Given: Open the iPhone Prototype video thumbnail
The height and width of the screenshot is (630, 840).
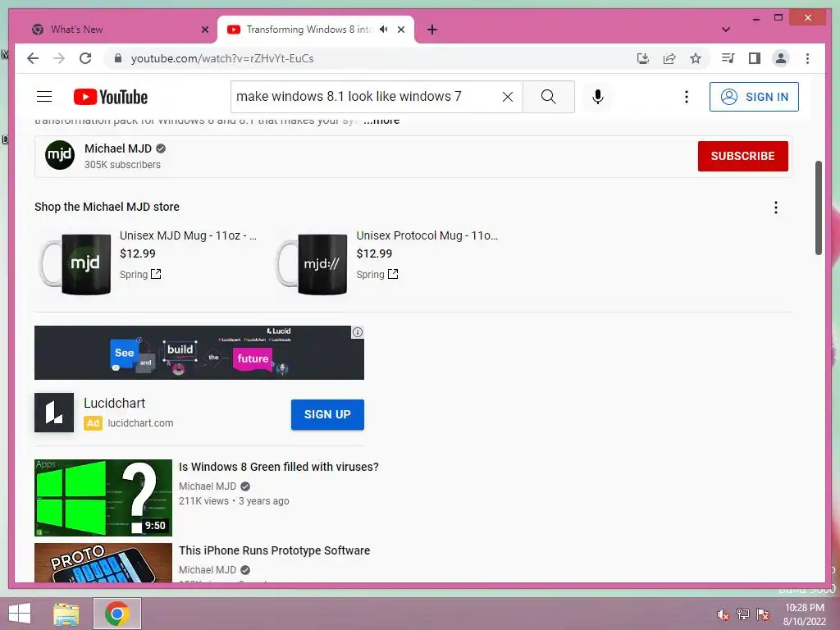Looking at the screenshot, I should pos(103,563).
